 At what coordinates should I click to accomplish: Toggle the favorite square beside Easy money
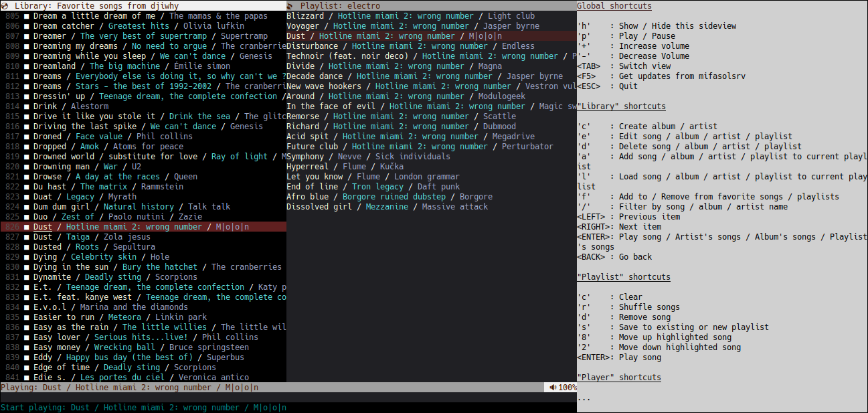click(27, 347)
